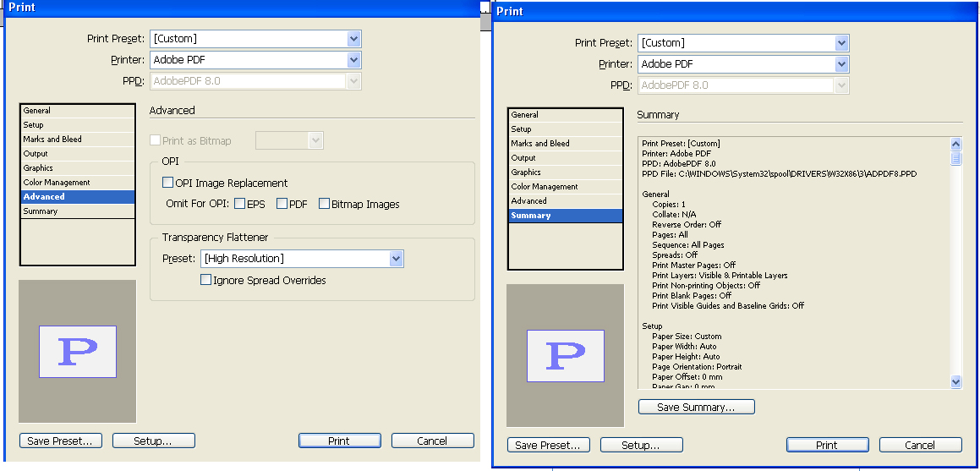The width and height of the screenshot is (980, 471).
Task: Select Setup in right dialog list
Action: point(566,129)
